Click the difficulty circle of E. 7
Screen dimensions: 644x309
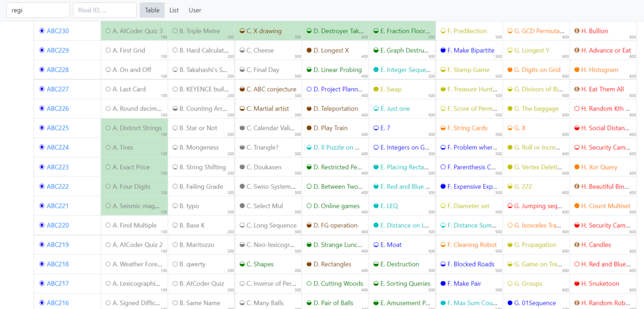click(x=376, y=128)
